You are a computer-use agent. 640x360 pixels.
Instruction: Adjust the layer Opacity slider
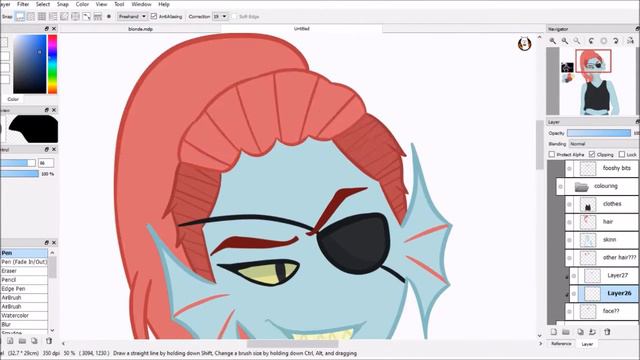(599, 133)
